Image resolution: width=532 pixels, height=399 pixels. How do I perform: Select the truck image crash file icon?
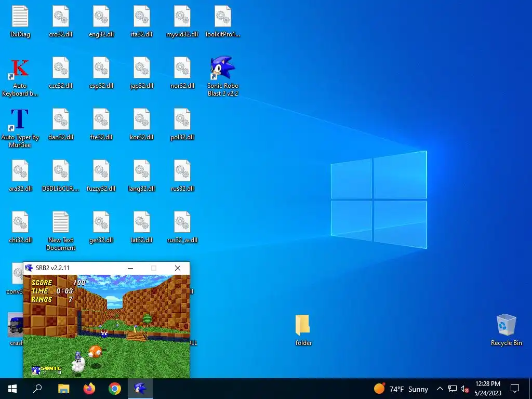pyautogui.click(x=15, y=329)
